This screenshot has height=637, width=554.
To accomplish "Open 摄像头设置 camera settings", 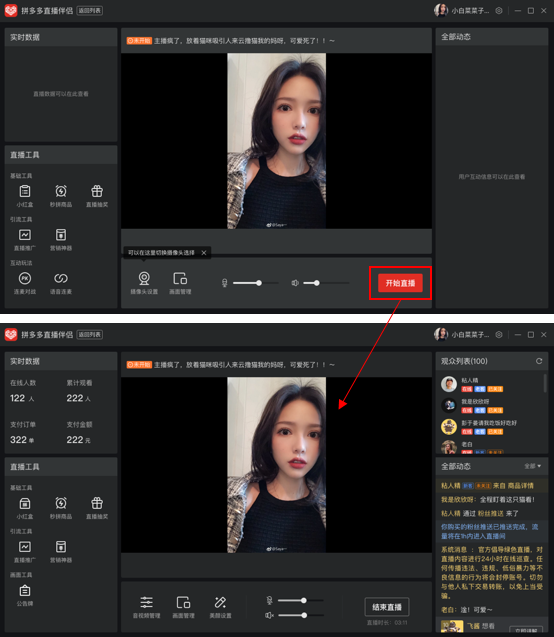I will [x=144, y=283].
